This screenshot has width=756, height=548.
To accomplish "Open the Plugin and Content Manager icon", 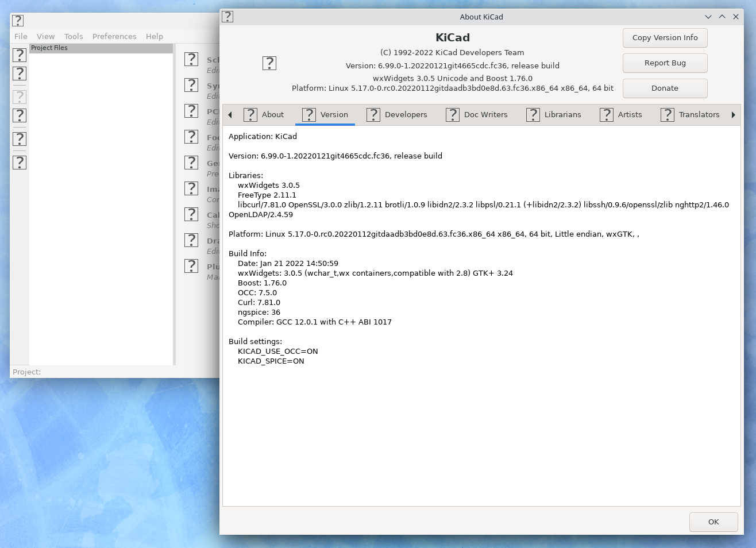I will click(191, 266).
